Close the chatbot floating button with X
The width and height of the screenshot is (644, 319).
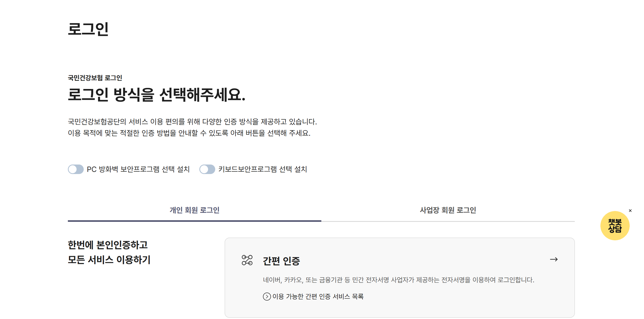tap(630, 211)
